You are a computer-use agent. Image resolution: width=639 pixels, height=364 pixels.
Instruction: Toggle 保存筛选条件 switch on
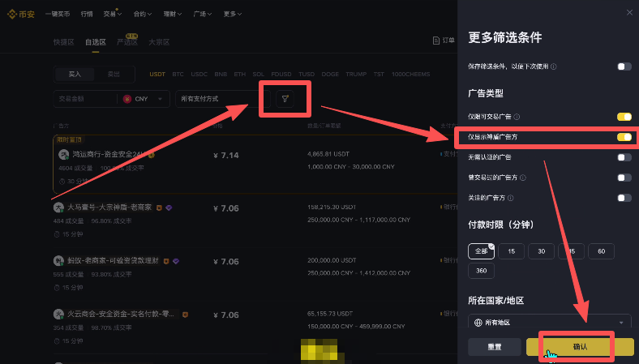624,66
